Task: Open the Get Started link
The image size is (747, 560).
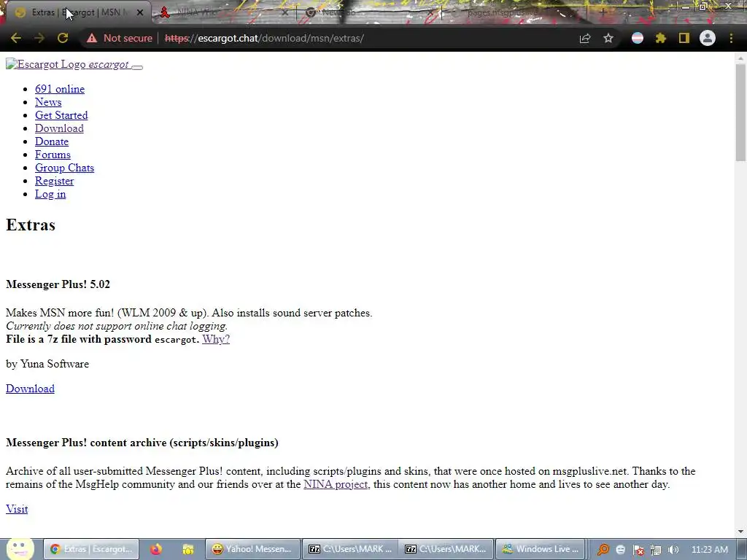Action: [61, 115]
